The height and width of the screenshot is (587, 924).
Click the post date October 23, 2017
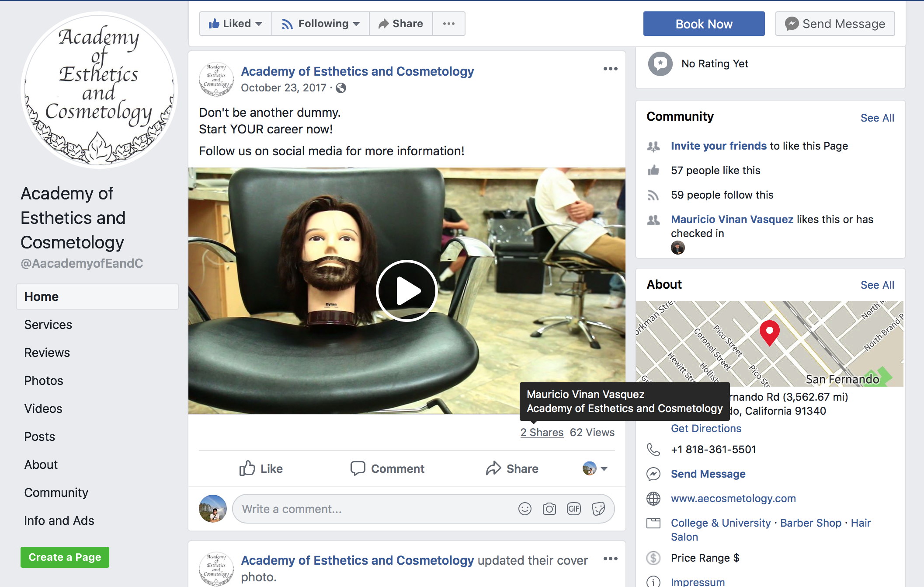pos(283,88)
